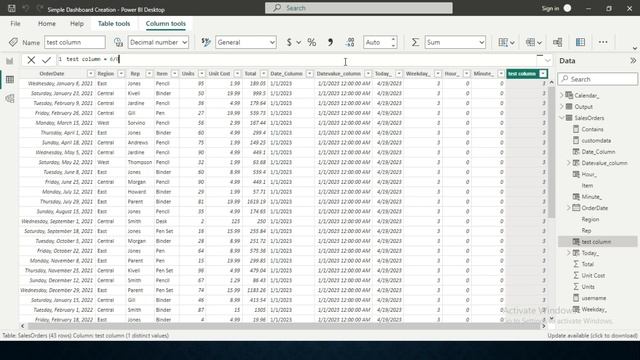
Task: Click the Format brush icon
Action: tap(206, 42)
